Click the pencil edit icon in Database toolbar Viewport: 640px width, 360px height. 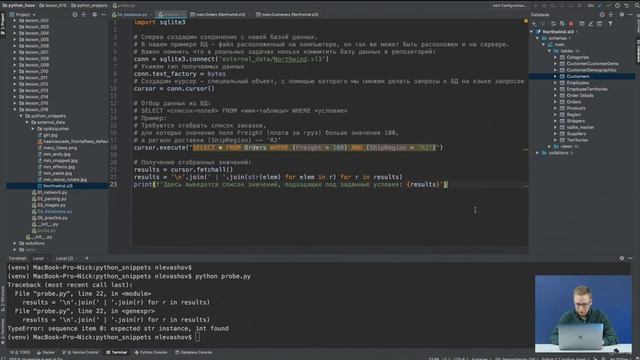coord(591,24)
